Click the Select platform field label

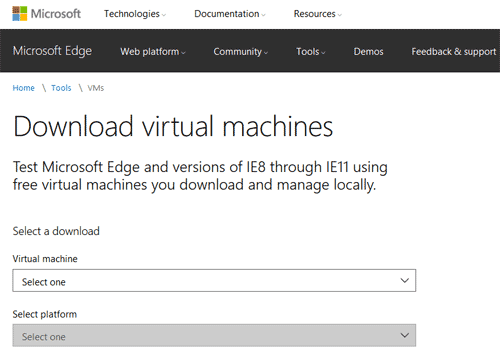(45, 314)
